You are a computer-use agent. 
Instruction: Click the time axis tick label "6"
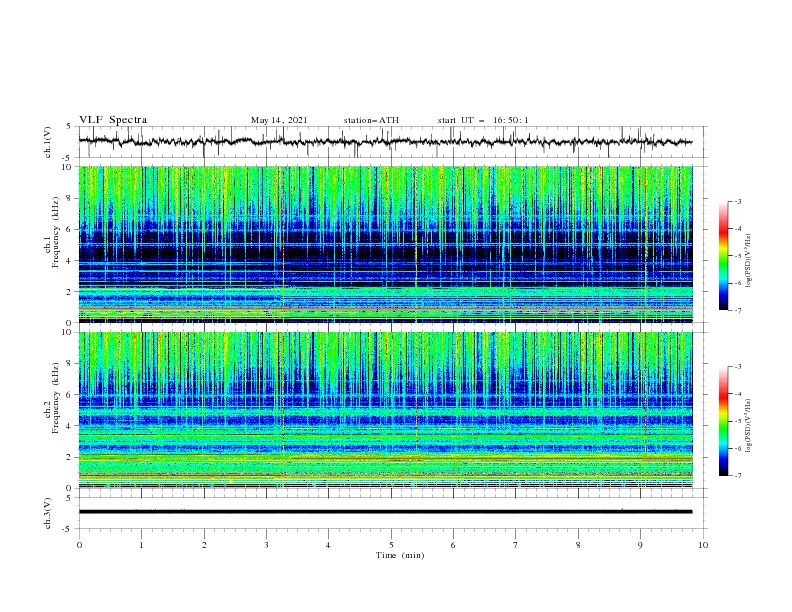(x=453, y=545)
